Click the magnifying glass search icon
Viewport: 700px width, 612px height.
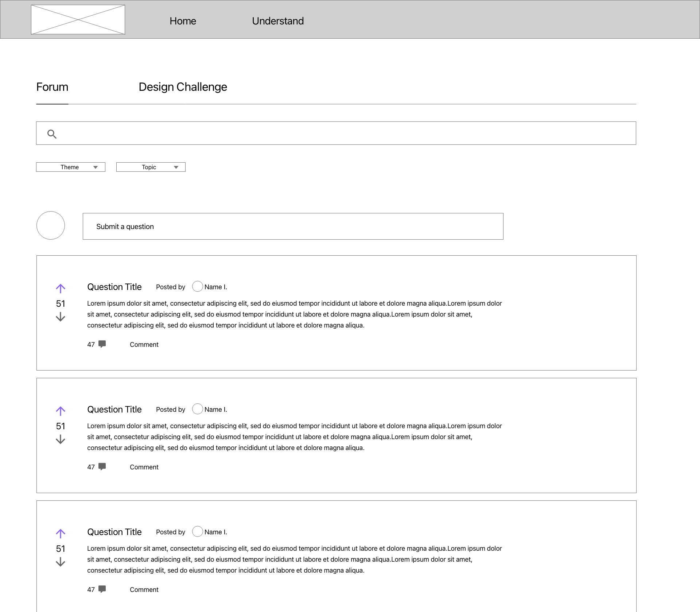tap(52, 134)
